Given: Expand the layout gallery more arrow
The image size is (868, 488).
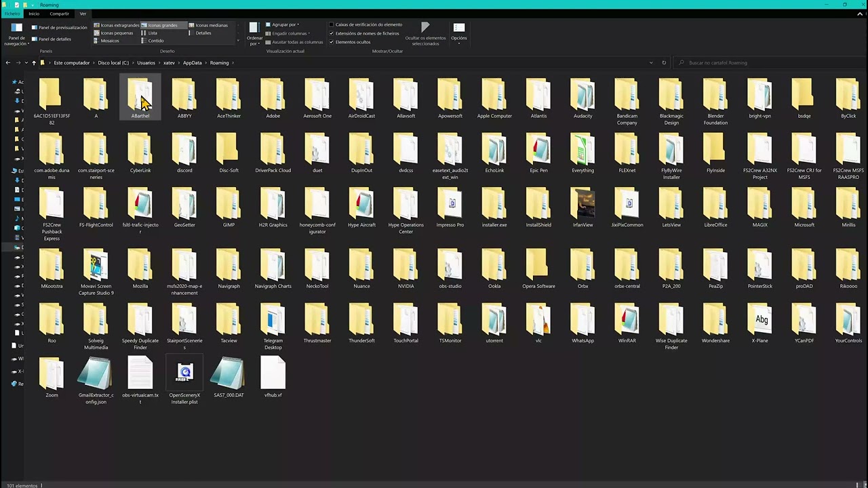Looking at the screenshot, I should [238, 41].
